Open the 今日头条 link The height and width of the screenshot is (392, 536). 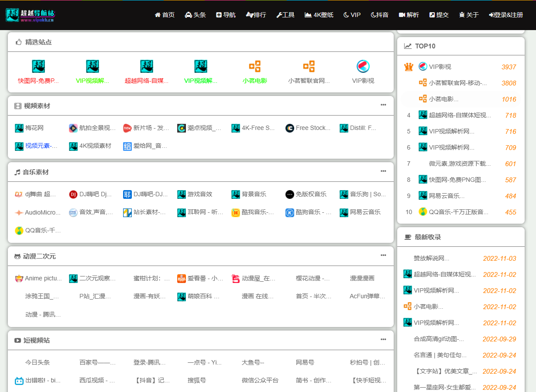click(38, 363)
